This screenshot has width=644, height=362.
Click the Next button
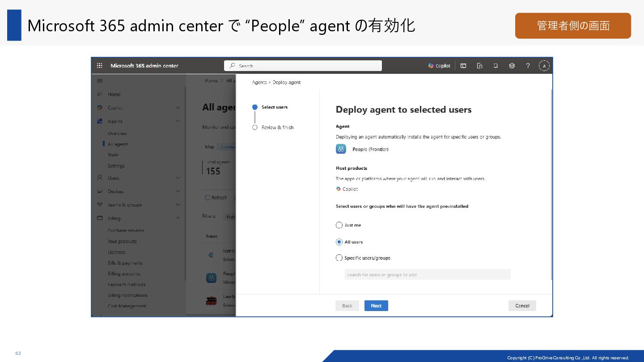376,306
